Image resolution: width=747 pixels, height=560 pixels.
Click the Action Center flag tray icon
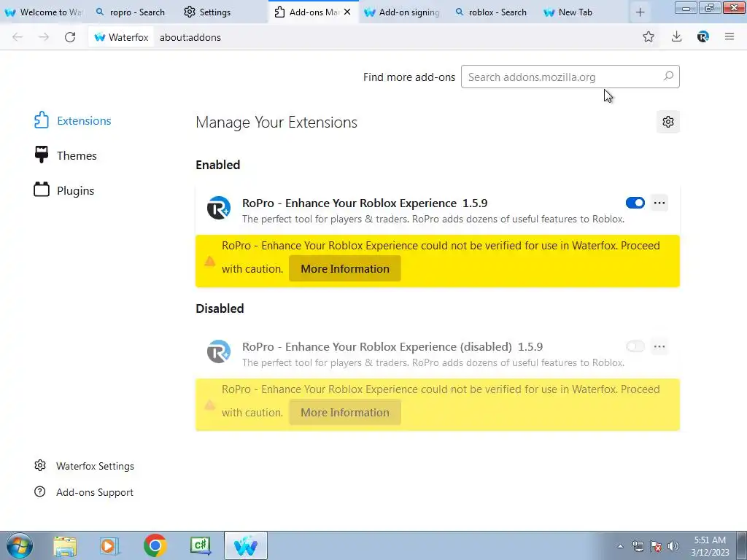tap(656, 546)
